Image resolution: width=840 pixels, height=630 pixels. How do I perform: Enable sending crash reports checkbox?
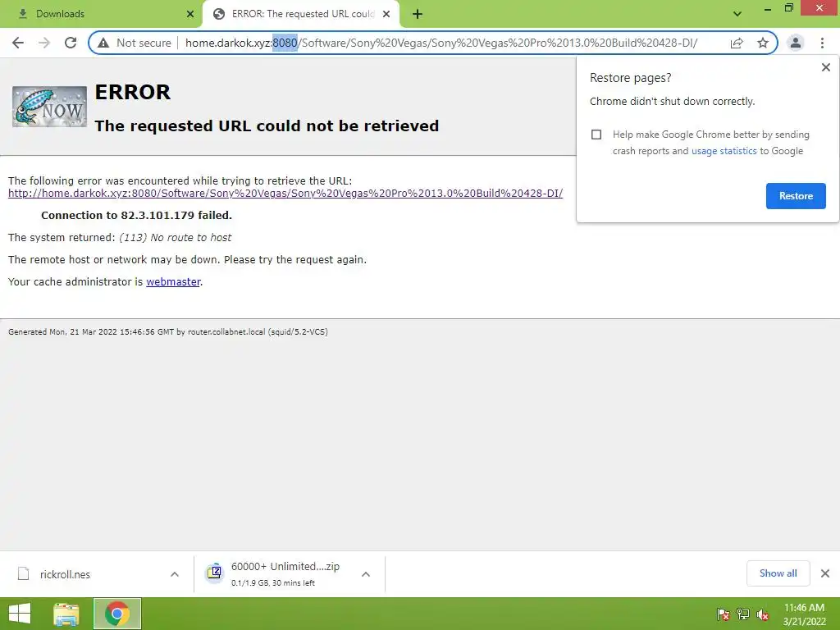(x=596, y=135)
